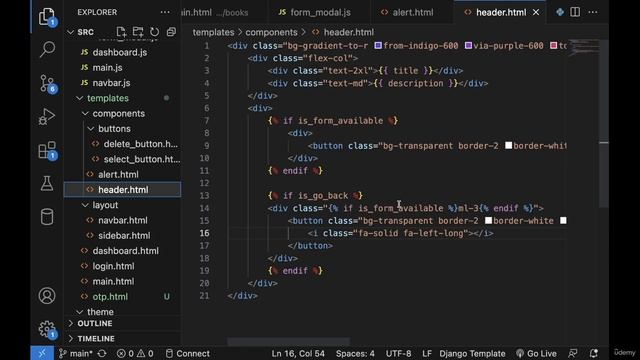Go to line via Ln 16, Col 54
Viewport: 640px width, 360px height.
coord(298,353)
